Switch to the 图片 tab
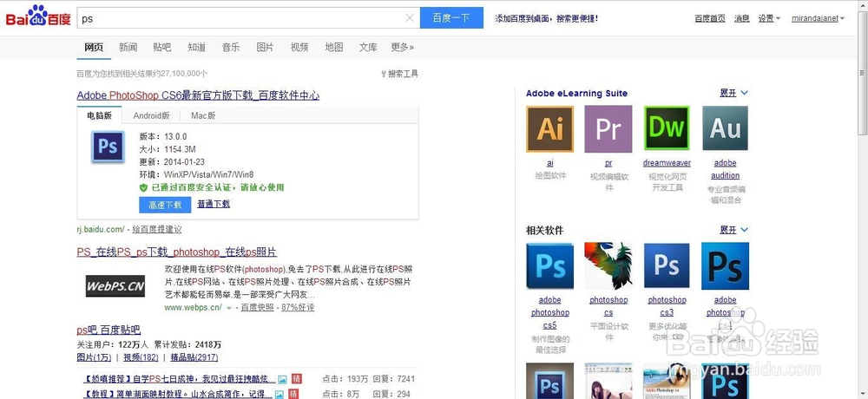Image resolution: width=868 pixels, height=399 pixels. pos(265,47)
